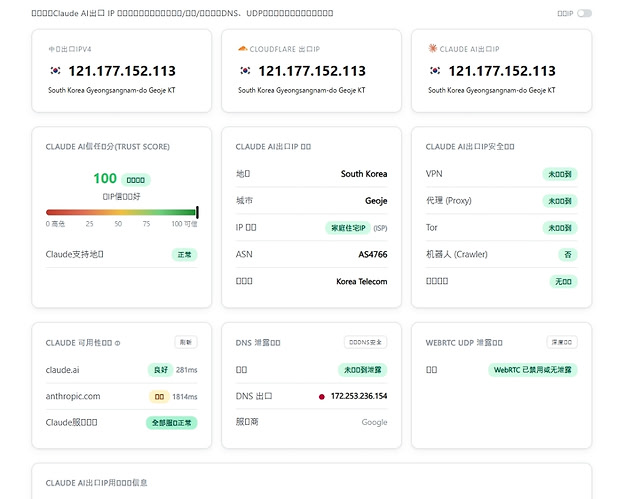
Task: Click the black marker at end of trust bar
Action: 197,212
